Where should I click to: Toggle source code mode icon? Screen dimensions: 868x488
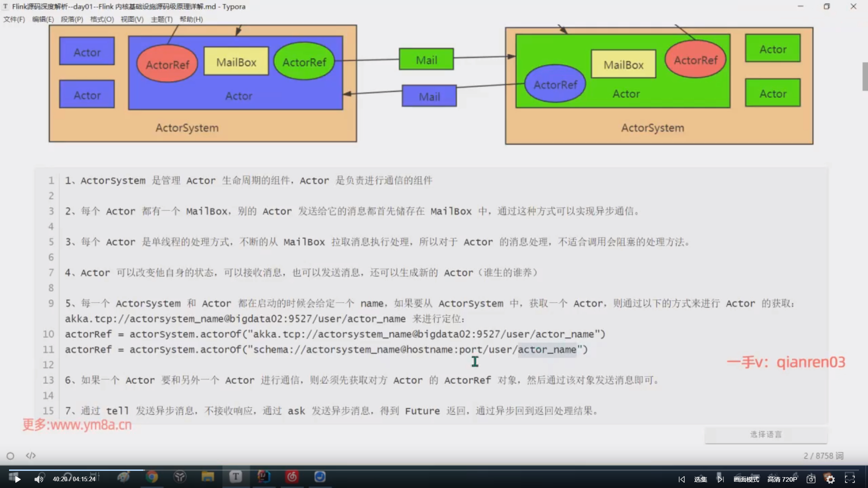pos(31,455)
